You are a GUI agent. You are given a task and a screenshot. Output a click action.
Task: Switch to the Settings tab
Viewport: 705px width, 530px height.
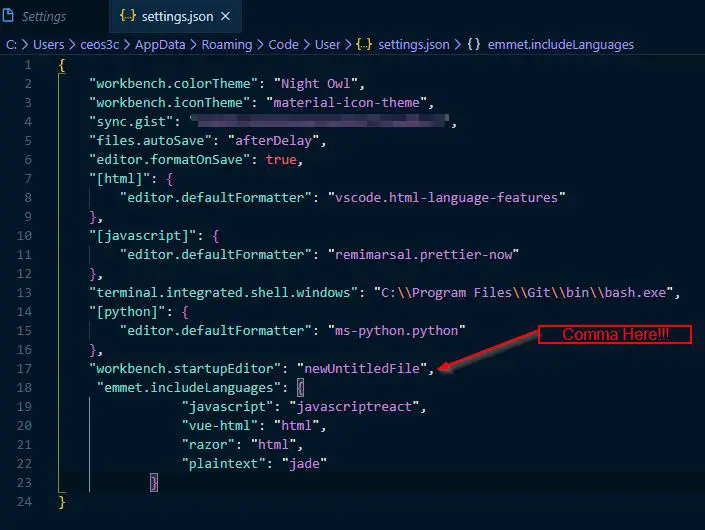(43, 16)
